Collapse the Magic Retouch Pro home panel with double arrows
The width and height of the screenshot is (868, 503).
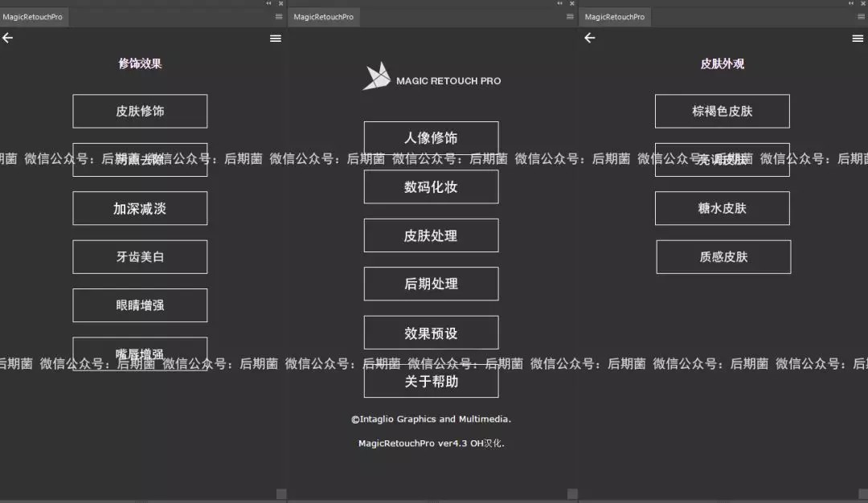coord(560,3)
